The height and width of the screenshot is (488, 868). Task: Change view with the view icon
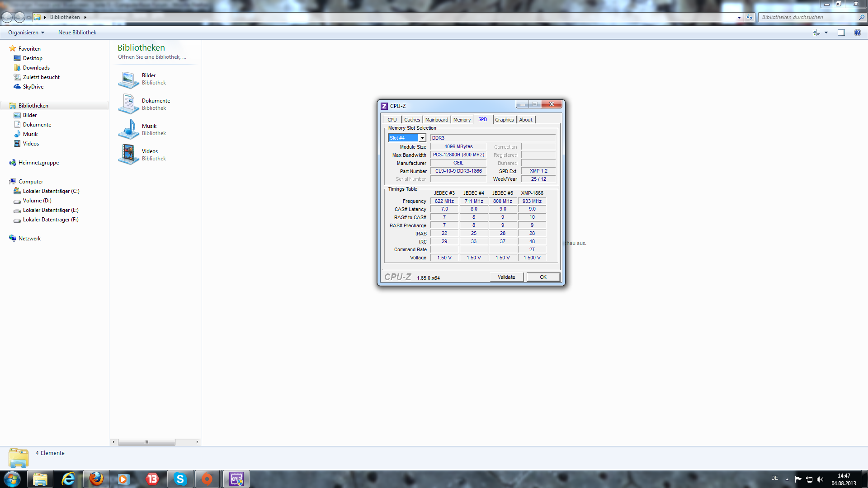tap(816, 33)
